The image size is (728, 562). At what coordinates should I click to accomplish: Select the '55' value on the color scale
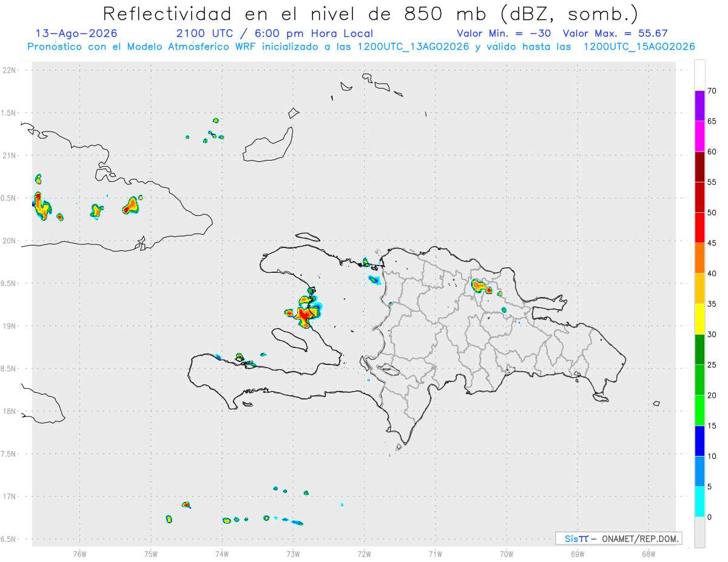point(712,182)
